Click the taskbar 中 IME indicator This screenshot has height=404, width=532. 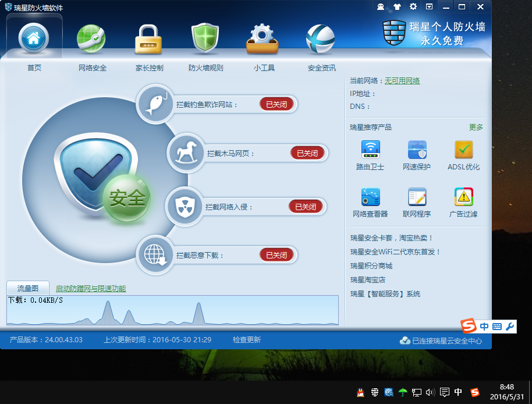pos(458,392)
